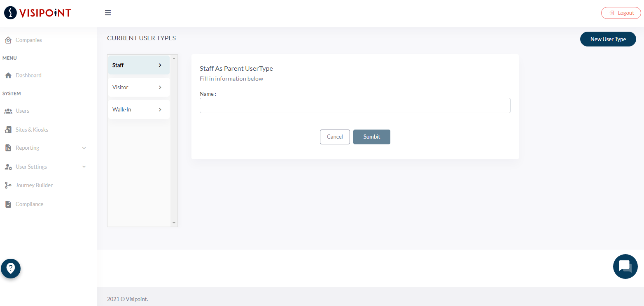Click the Journey Builder branch icon
Screen dimensions: 644x306
pos(8,185)
